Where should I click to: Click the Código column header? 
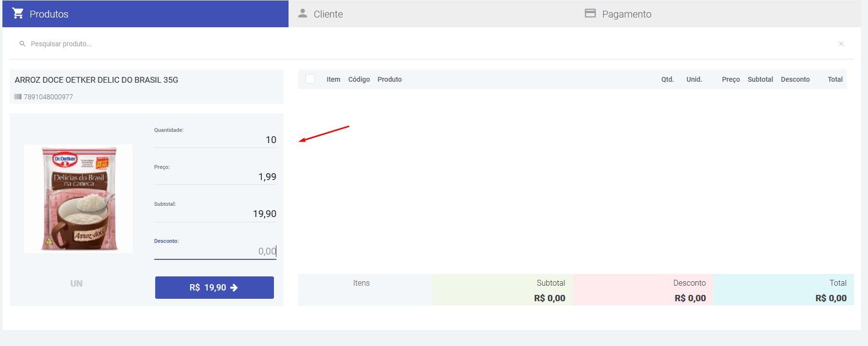(x=359, y=79)
